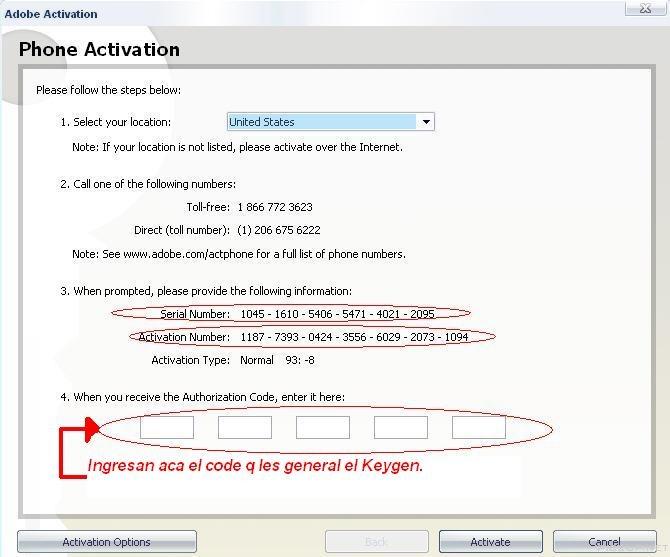This screenshot has height=557, width=670.
Task: Click the disabled Back button
Action: click(376, 542)
